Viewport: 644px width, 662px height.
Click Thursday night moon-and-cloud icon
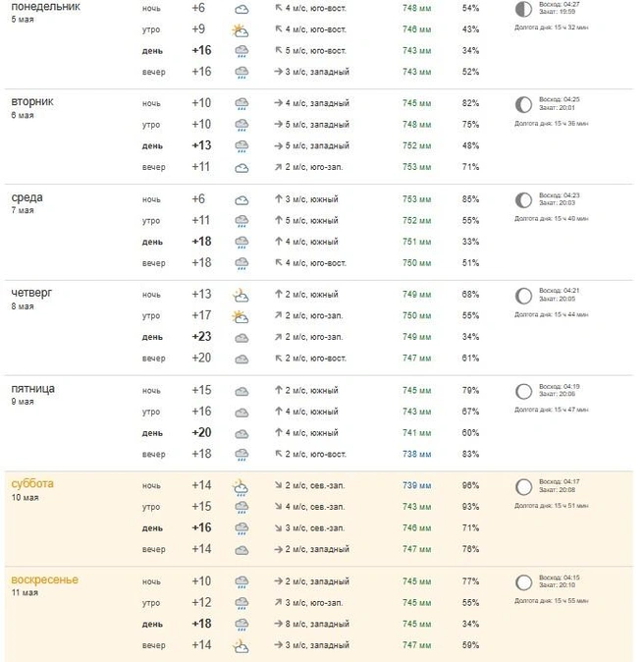point(241,295)
